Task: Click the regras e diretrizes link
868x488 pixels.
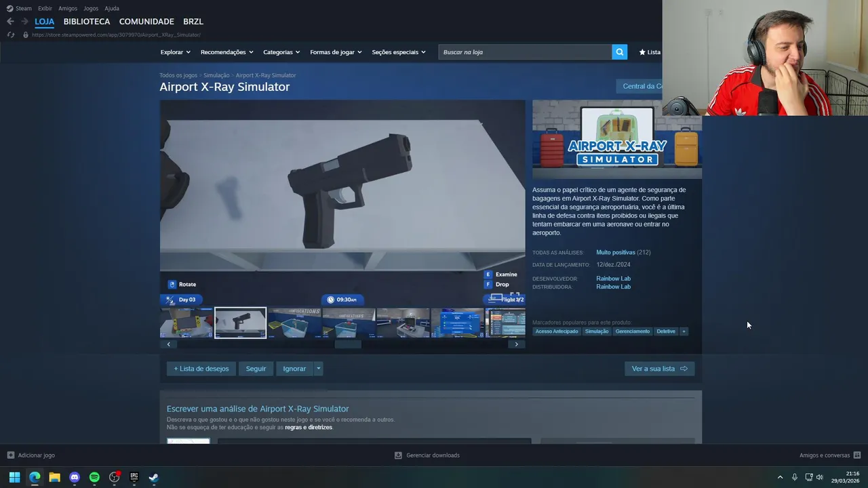Action: click(x=309, y=428)
